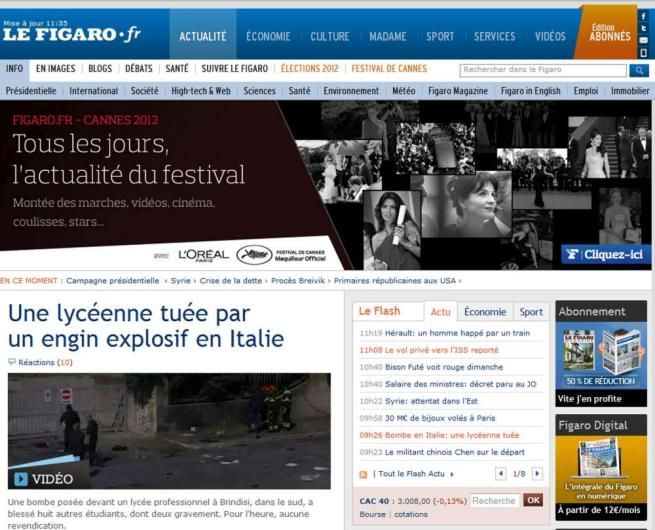The height and width of the screenshot is (530, 655).
Task: Open the Culture main menu
Action: pos(330,36)
